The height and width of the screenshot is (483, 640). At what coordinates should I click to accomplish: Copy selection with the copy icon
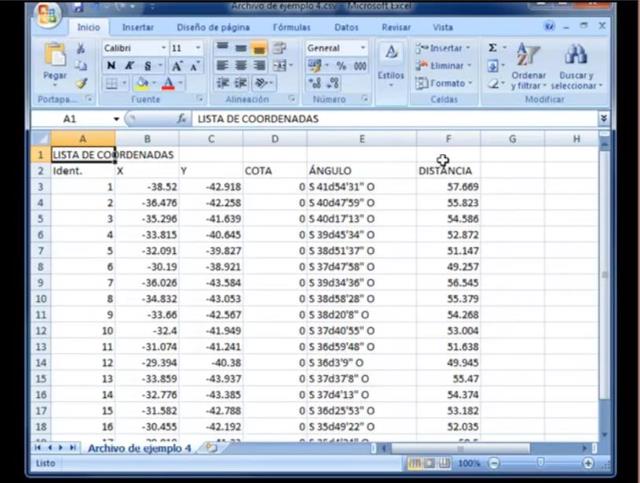tap(81, 66)
